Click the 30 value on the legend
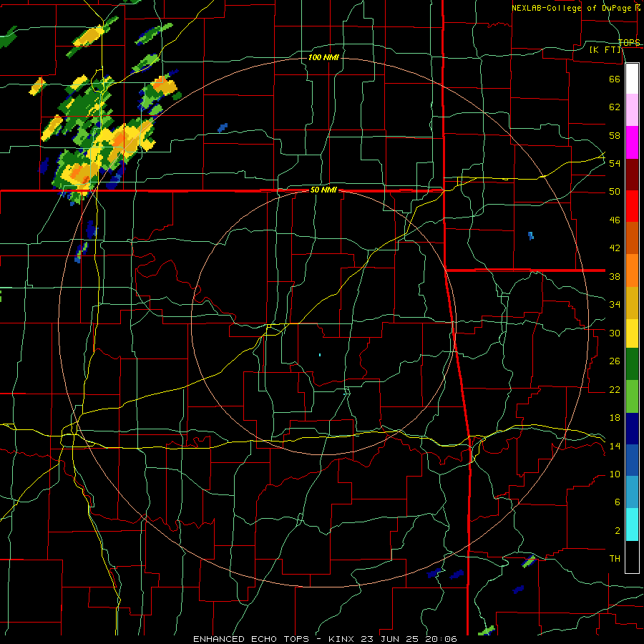This screenshot has width=644, height=644. pos(615,333)
